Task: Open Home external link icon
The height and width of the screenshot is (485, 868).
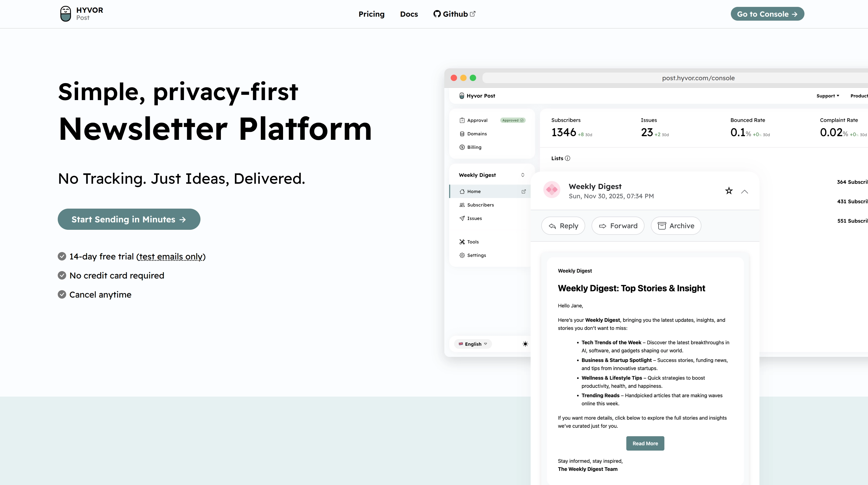Action: (524, 191)
